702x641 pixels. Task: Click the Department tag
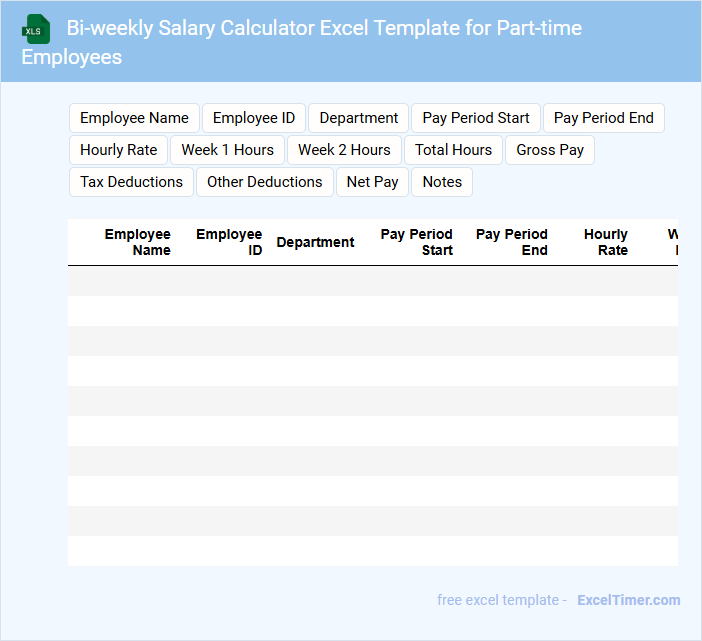coord(359,118)
